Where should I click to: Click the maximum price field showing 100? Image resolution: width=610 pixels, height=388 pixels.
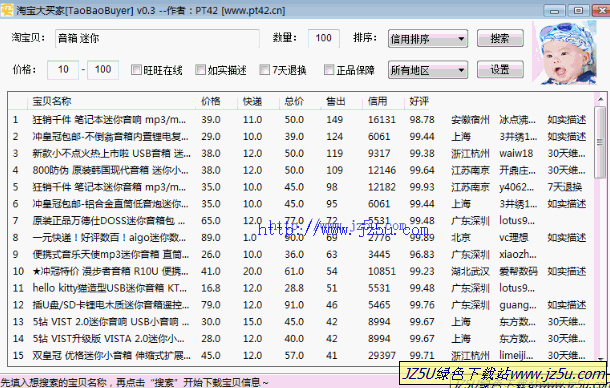(x=103, y=70)
